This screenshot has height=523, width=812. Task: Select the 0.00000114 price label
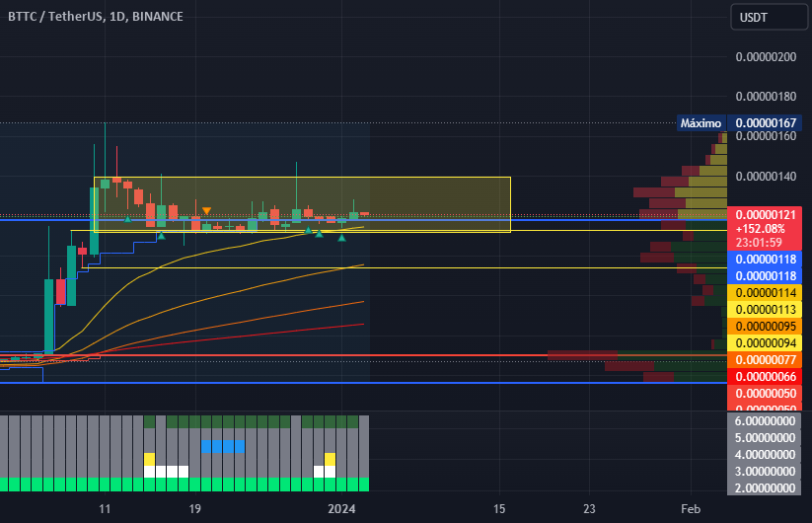tap(765, 292)
